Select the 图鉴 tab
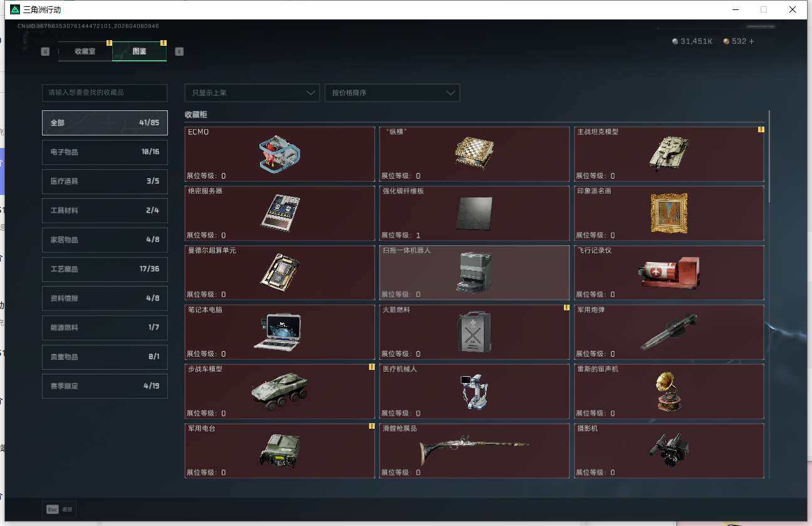The height and width of the screenshot is (526, 812). tap(139, 51)
